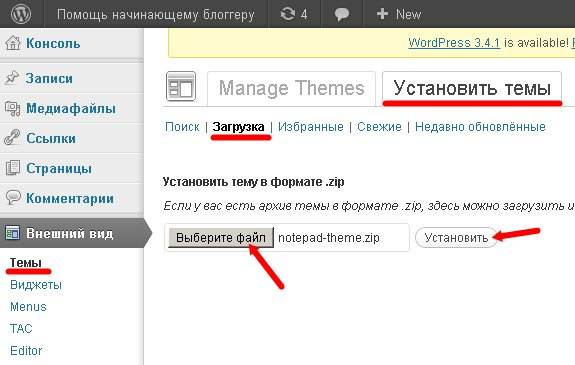Switch to the Установить темы tab
This screenshot has width=575, height=365.
(x=472, y=88)
